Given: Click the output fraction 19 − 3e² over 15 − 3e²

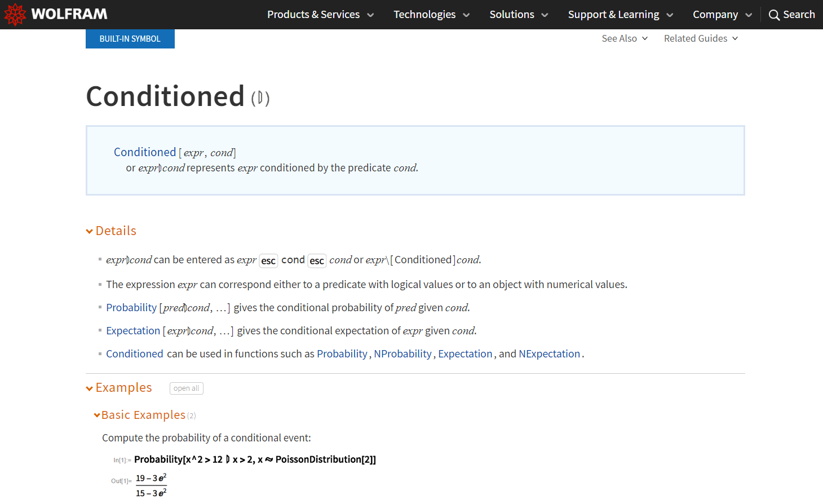Looking at the screenshot, I should pyautogui.click(x=151, y=485).
